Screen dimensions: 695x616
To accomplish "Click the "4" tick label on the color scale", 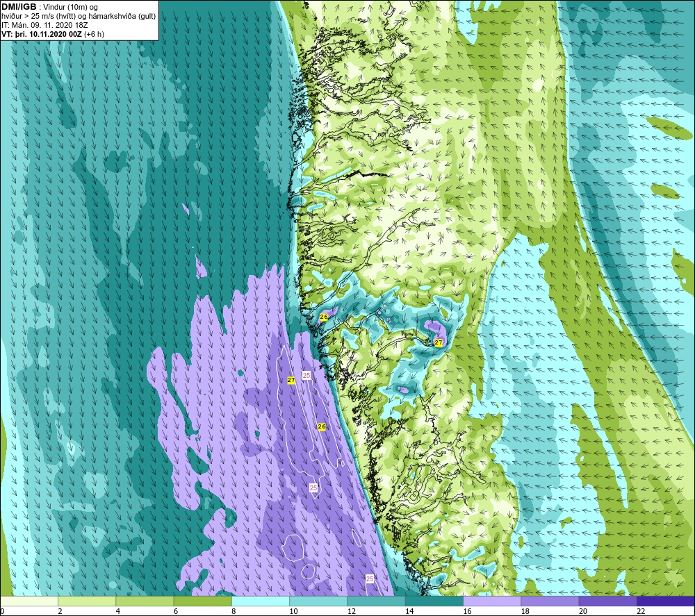I will click(118, 611).
